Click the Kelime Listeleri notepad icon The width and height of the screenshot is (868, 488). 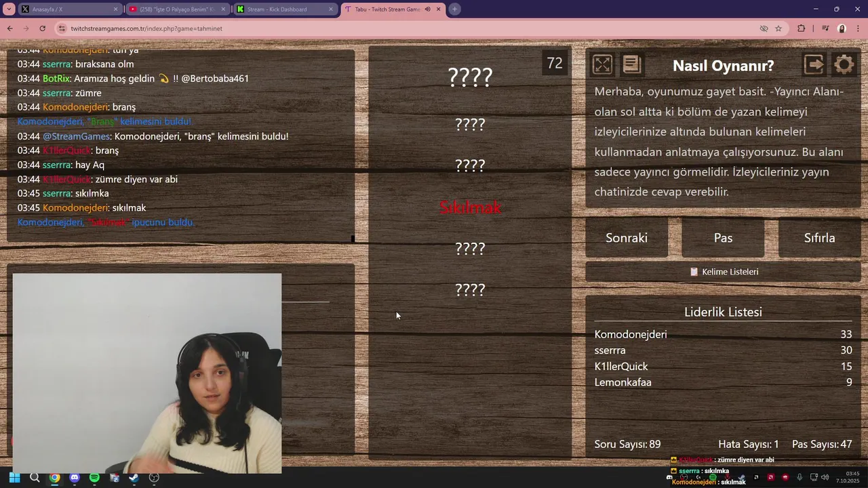click(694, 272)
